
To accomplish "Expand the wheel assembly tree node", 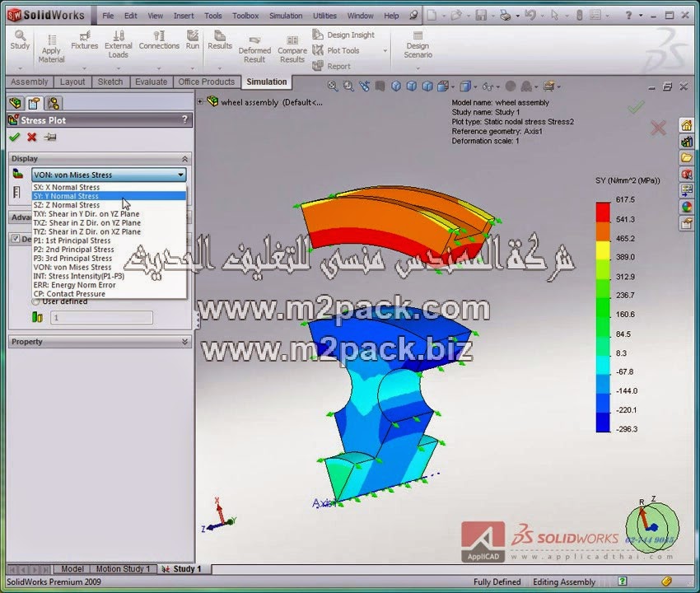I will [200, 102].
